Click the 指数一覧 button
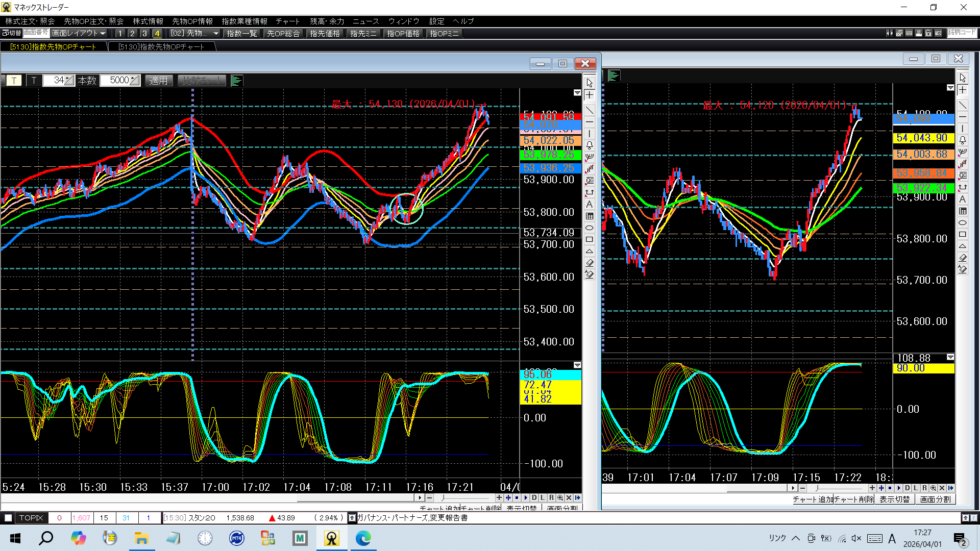This screenshot has width=980, height=551. 241,33
